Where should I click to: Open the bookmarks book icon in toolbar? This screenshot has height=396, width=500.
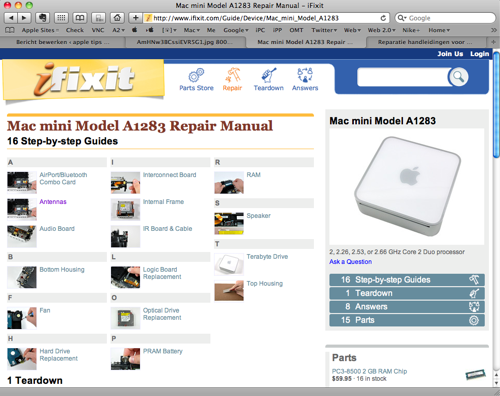(80, 18)
